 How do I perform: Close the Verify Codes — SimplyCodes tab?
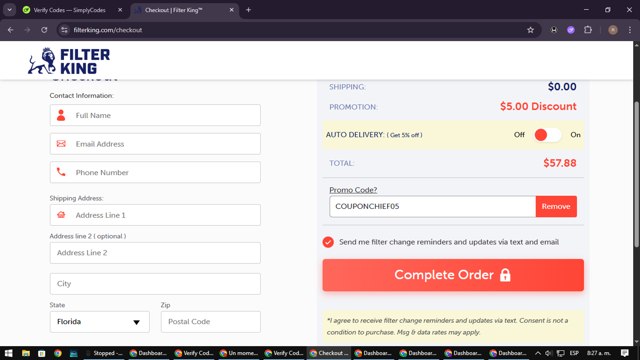[x=120, y=10]
